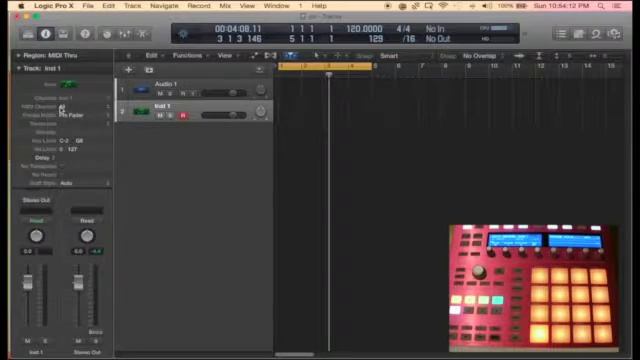The width and height of the screenshot is (640, 360).
Task: Mute the Inst 1 channel strip
Action: [x=27, y=341]
